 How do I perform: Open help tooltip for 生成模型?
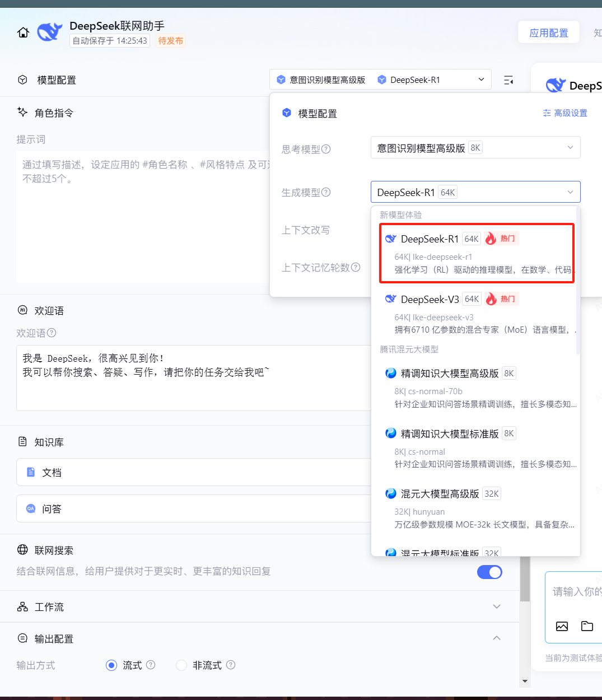326,192
